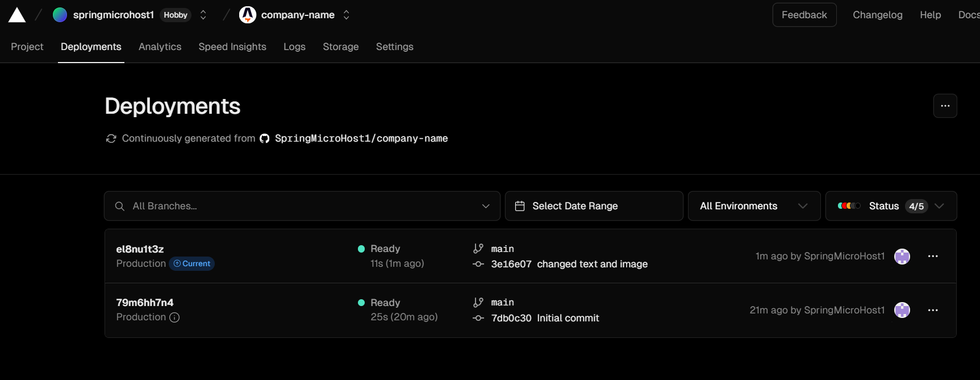
Task: Open commit 3e16e07 changed text and image
Action: click(x=569, y=264)
